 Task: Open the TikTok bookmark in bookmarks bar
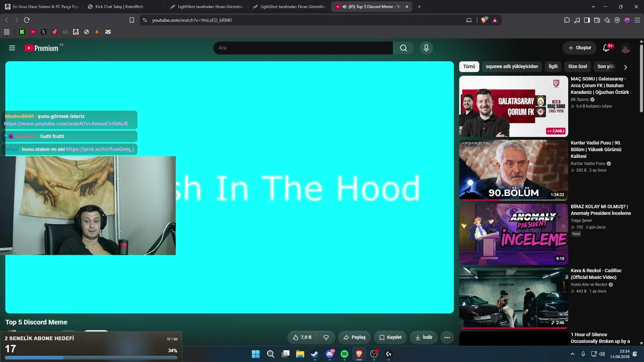click(x=54, y=32)
